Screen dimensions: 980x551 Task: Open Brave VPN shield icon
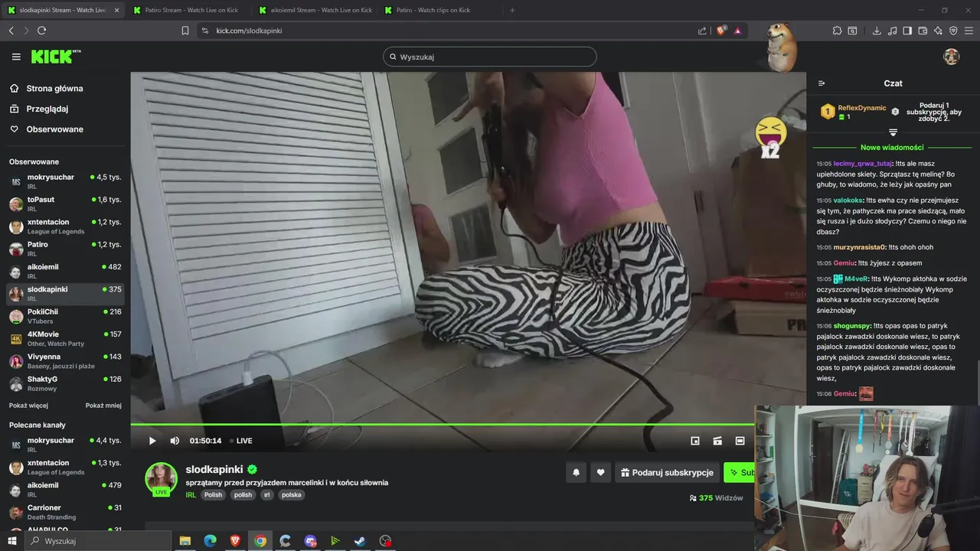(953, 31)
